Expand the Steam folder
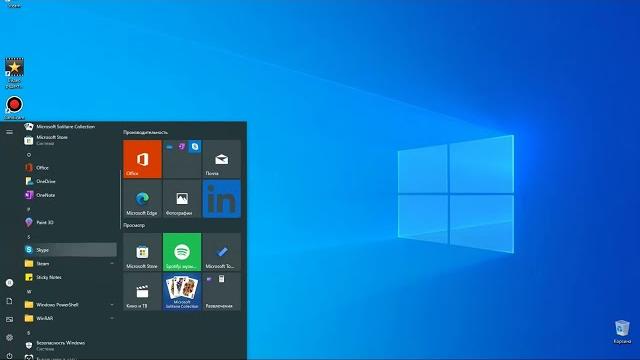 [x=70, y=264]
